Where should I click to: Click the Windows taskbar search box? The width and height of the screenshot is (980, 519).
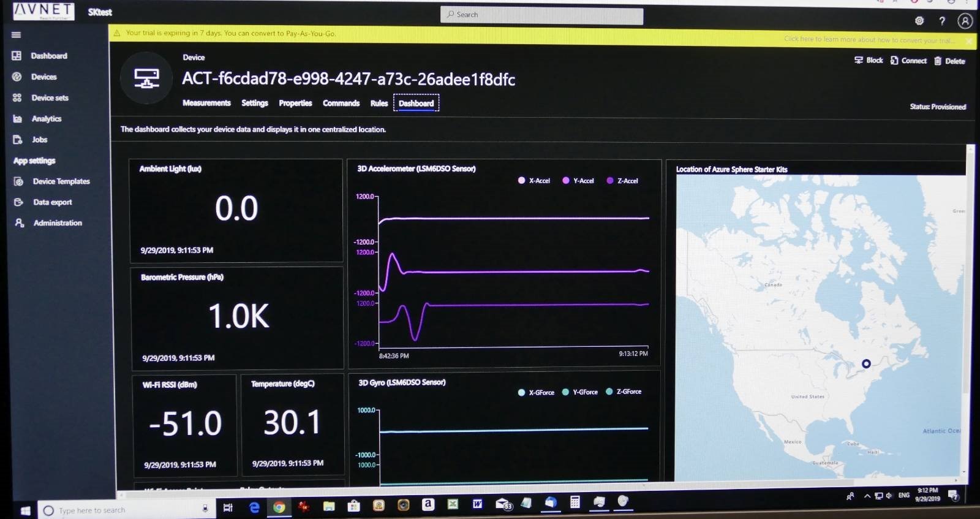(x=126, y=510)
